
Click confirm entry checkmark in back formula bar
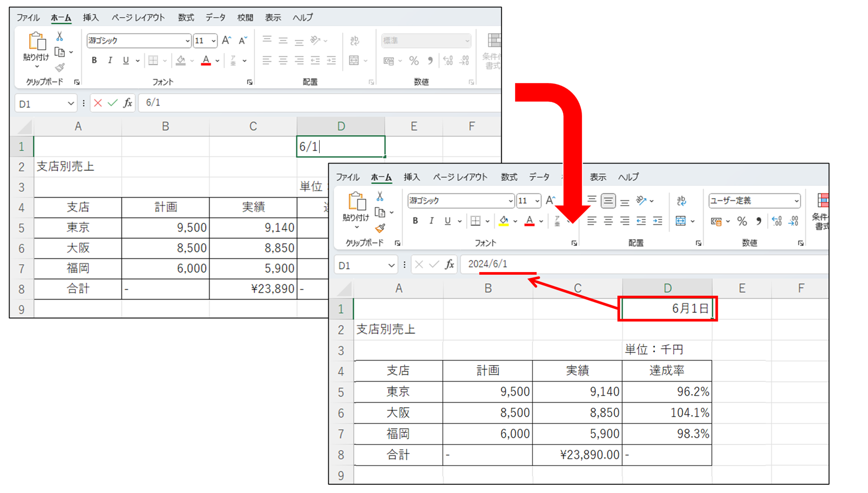tap(113, 103)
